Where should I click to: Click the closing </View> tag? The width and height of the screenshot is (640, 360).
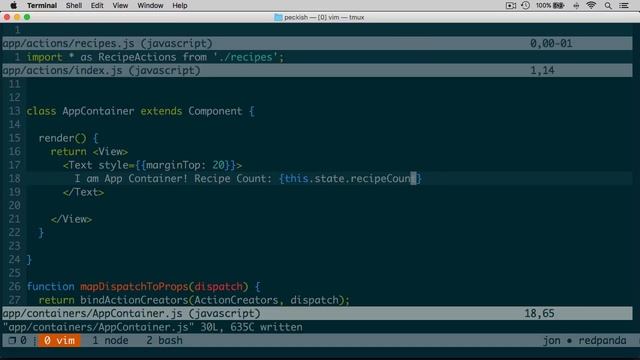(71, 219)
